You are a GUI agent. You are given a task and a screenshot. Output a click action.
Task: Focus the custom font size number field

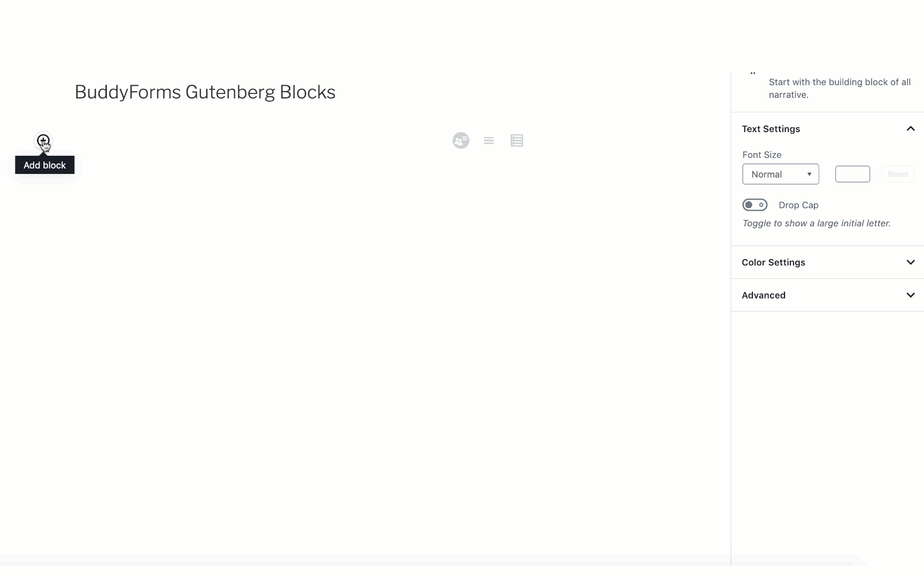(852, 174)
